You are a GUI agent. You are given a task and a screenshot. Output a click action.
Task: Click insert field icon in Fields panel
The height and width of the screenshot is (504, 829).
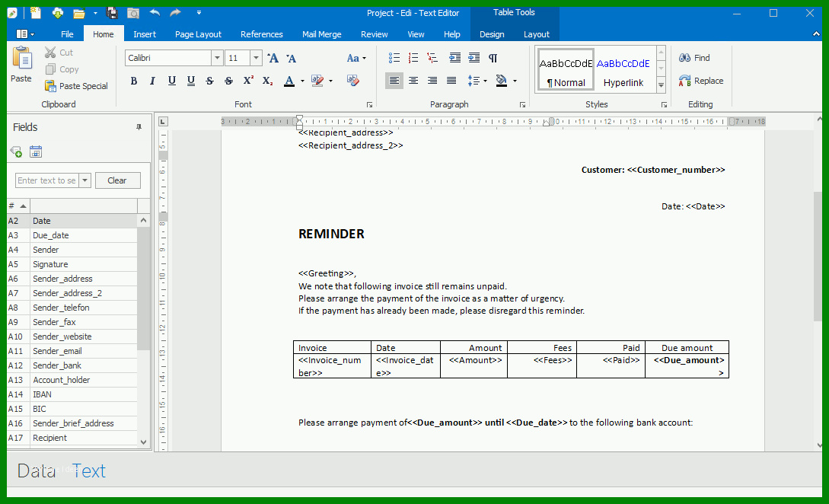[16, 152]
